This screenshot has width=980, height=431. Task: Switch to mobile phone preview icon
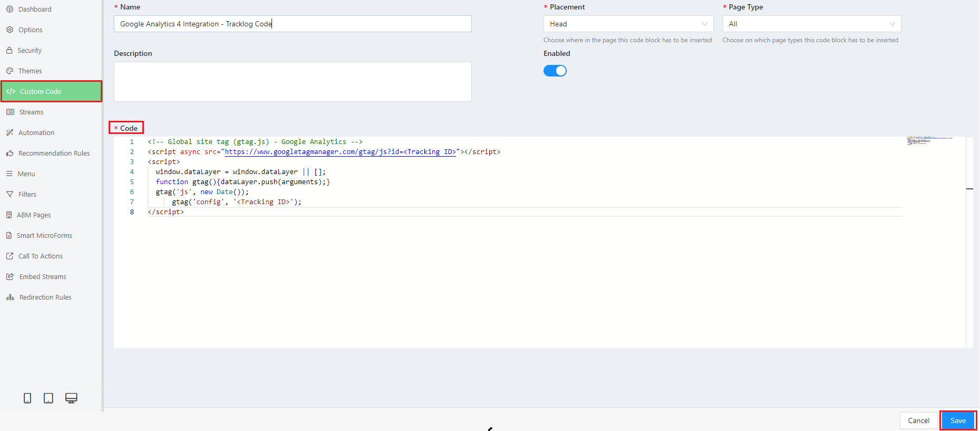27,398
